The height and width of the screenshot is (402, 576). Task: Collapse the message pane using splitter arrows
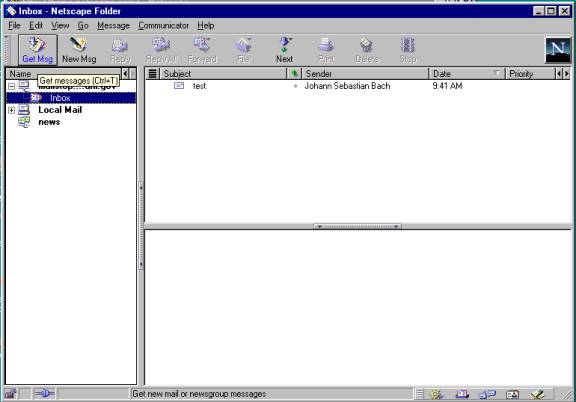click(x=357, y=226)
